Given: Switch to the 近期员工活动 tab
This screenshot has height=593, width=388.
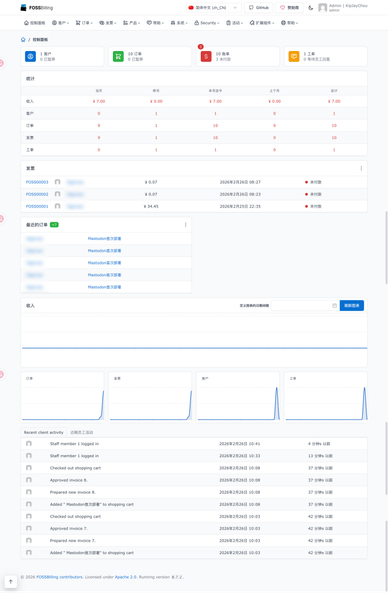Looking at the screenshot, I should pos(82,432).
